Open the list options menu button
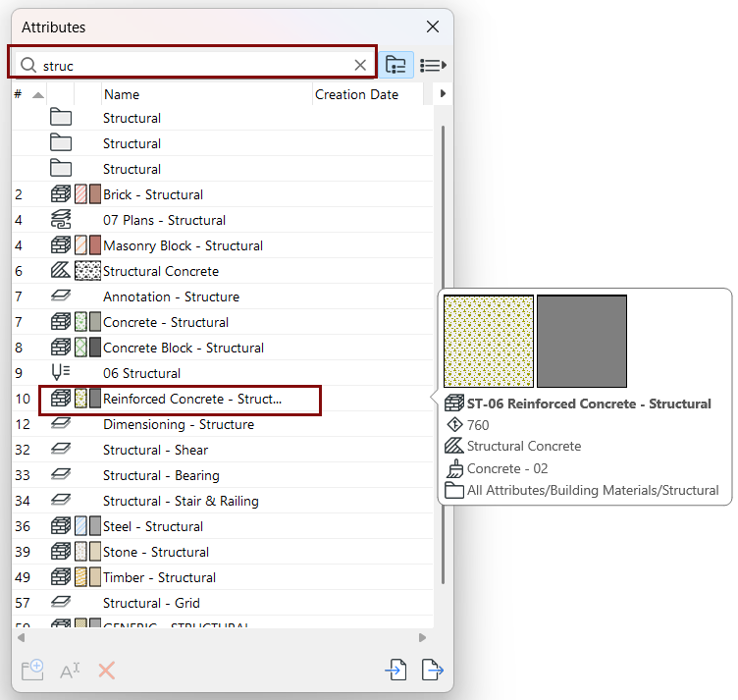Viewport: 738px width, 700px height. point(433,65)
